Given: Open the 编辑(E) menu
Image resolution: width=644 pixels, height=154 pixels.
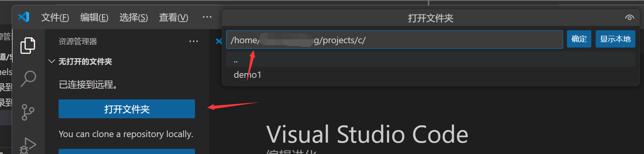Looking at the screenshot, I should (x=94, y=17).
